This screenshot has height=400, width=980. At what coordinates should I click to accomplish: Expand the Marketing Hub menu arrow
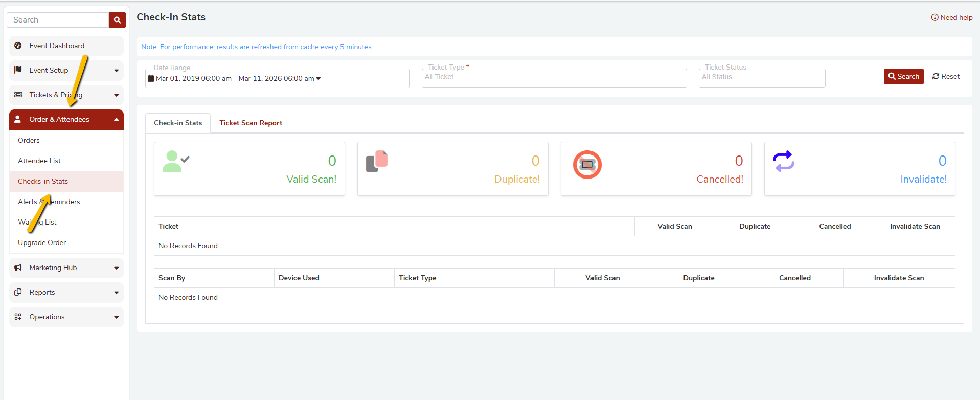tap(117, 268)
